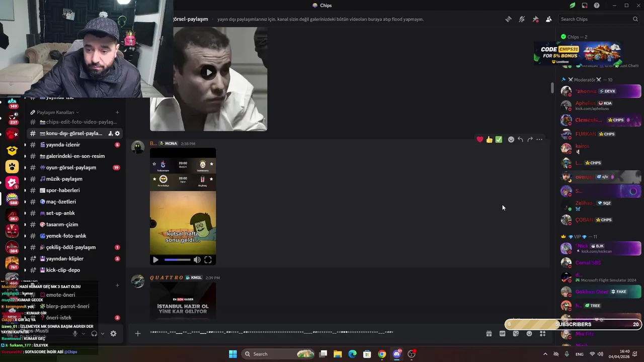
Task: Open Discord inbox icon in title bar
Action: click(x=585, y=6)
